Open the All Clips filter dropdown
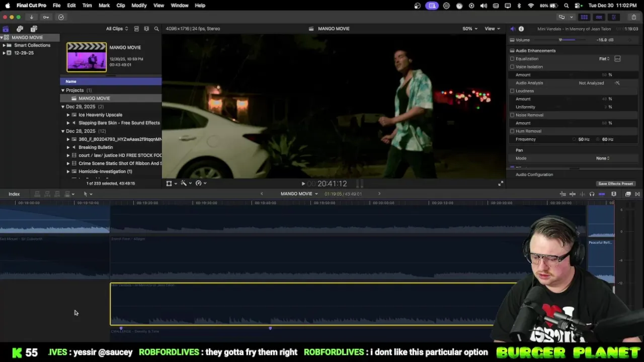Image resolution: width=644 pixels, height=362 pixels. pos(117,29)
